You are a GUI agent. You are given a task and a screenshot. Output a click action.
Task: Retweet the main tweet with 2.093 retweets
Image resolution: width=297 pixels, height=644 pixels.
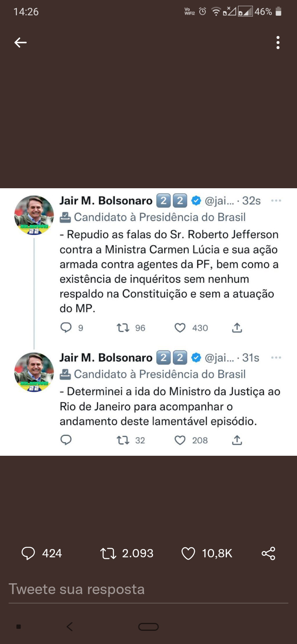point(108,554)
